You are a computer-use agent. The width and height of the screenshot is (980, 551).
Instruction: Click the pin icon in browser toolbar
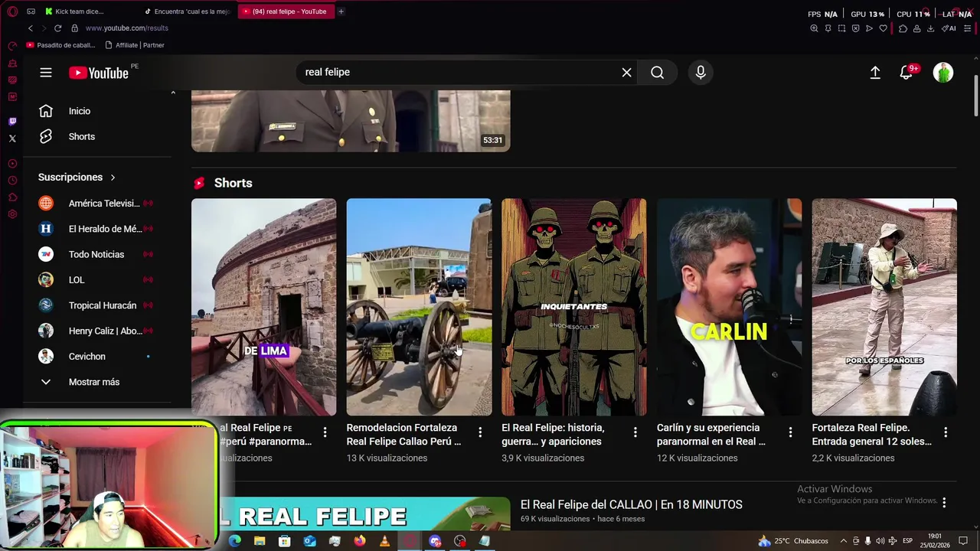tap(828, 28)
